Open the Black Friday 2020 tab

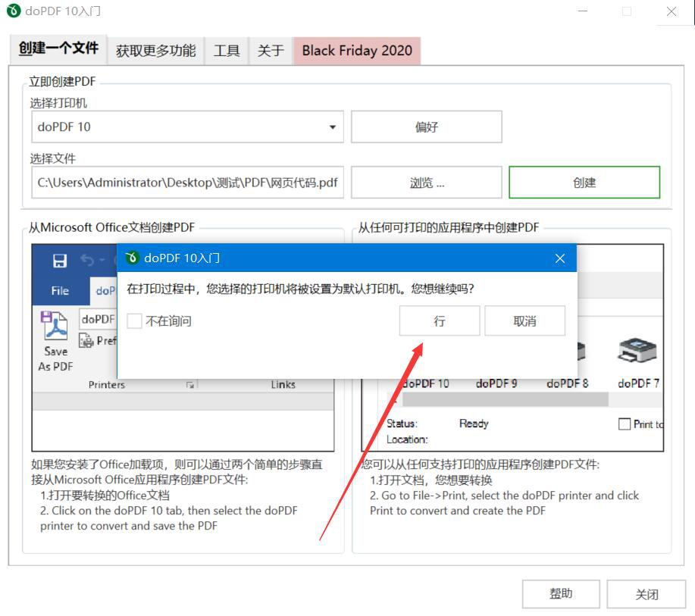point(357,51)
